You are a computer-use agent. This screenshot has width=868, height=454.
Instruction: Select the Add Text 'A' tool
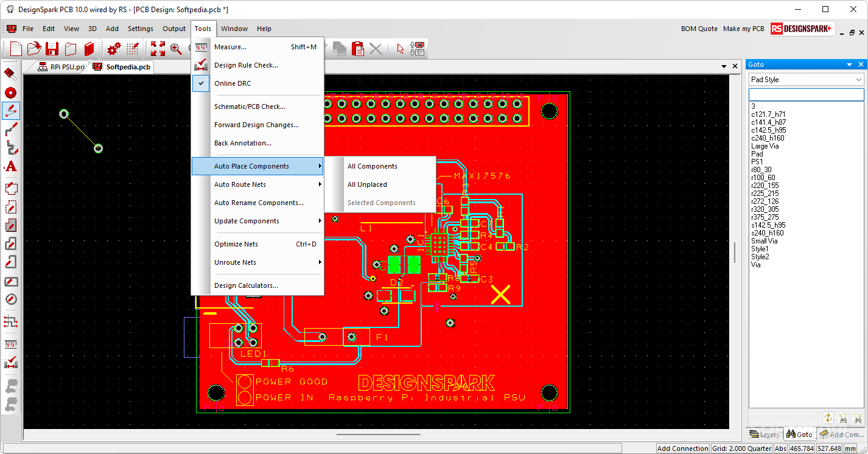coord(10,167)
